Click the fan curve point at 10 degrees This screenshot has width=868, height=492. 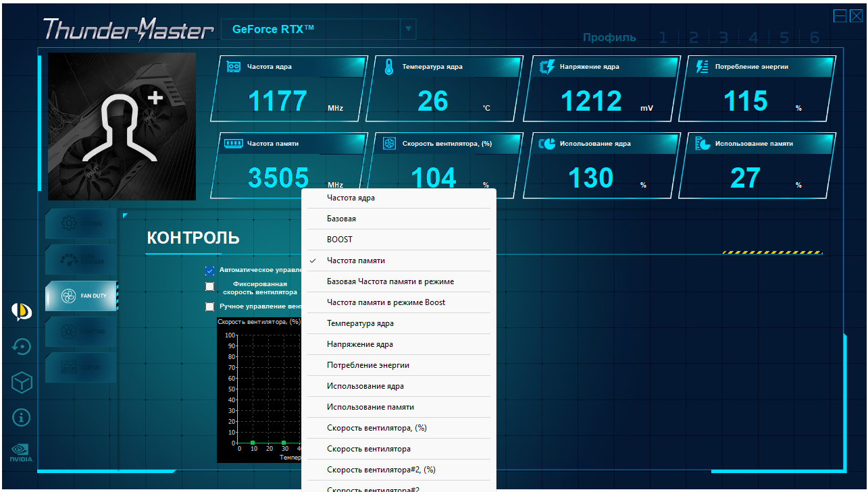pyautogui.click(x=253, y=443)
